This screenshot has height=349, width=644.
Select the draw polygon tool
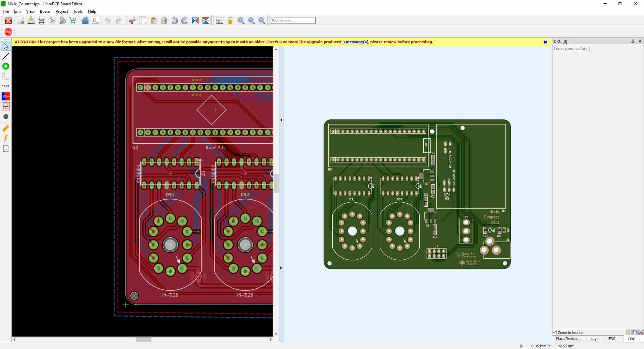pyautogui.click(x=5, y=76)
